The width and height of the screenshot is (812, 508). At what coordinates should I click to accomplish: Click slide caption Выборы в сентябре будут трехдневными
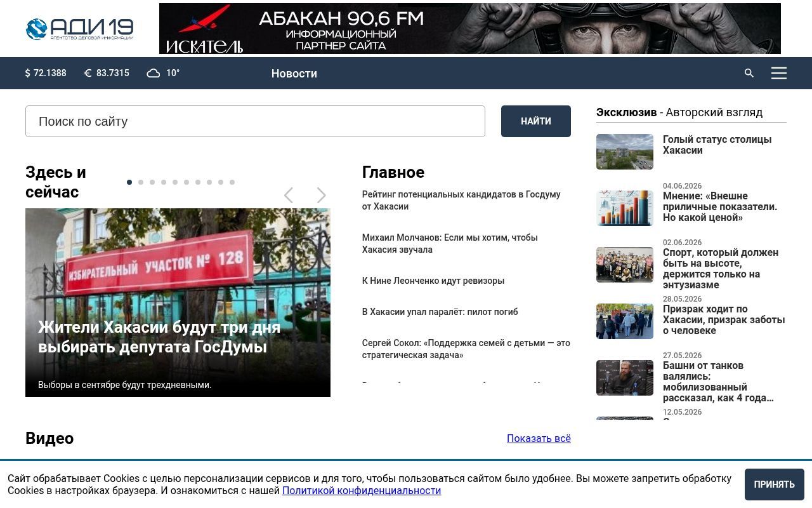(125, 385)
